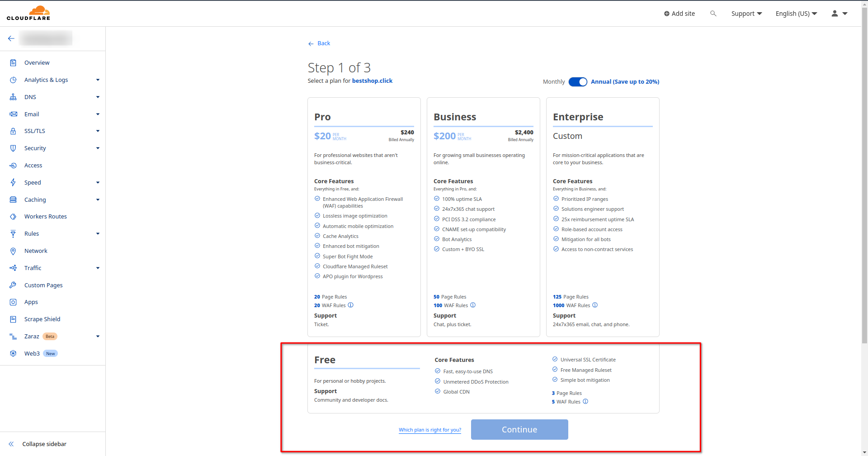The height and width of the screenshot is (456, 868).
Task: Click the Security shield icon
Action: coord(13,148)
